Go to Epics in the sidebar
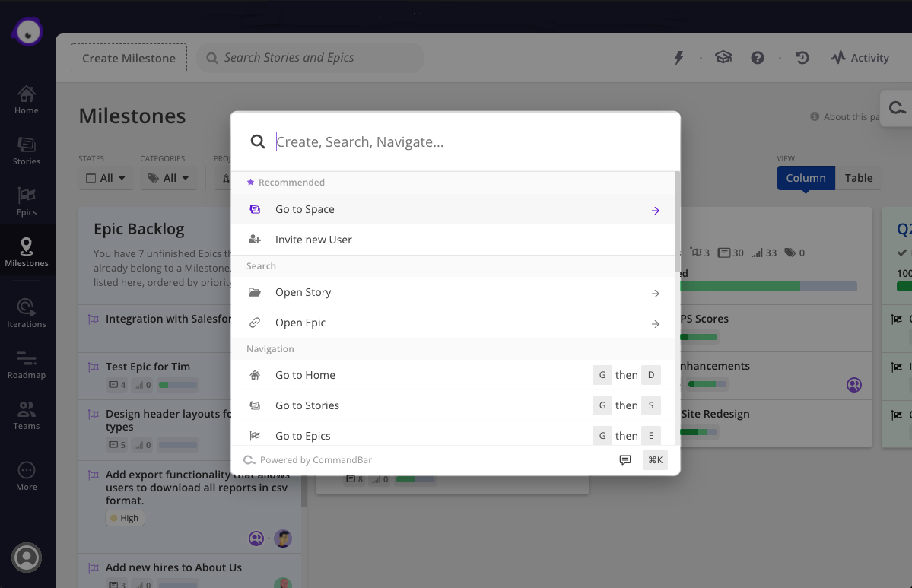 coord(26,202)
